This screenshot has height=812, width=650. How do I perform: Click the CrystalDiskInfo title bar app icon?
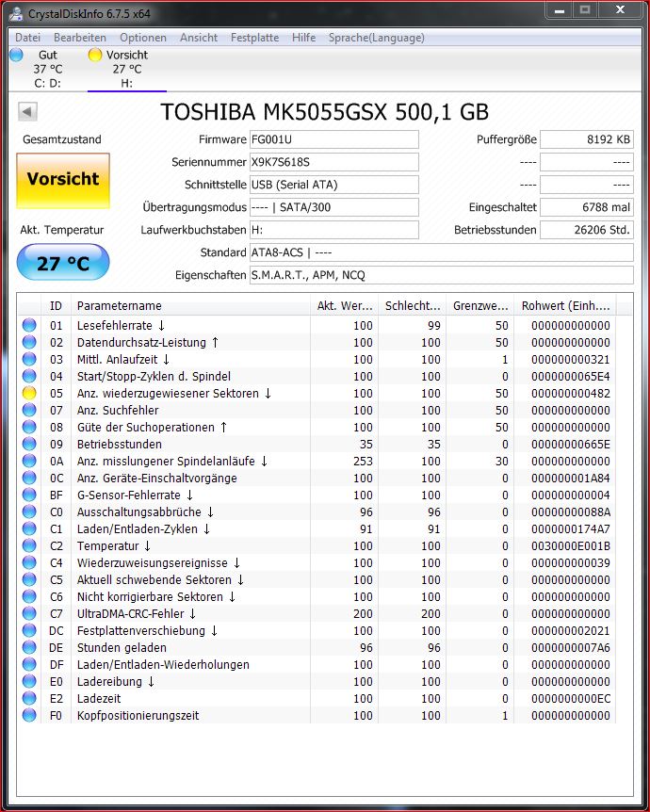point(17,13)
